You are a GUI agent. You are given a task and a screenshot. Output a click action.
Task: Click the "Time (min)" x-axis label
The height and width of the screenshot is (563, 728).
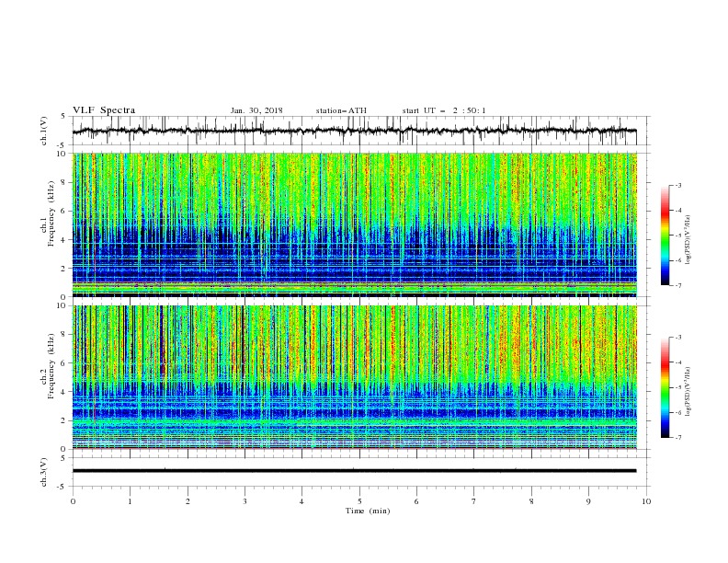[x=368, y=511]
